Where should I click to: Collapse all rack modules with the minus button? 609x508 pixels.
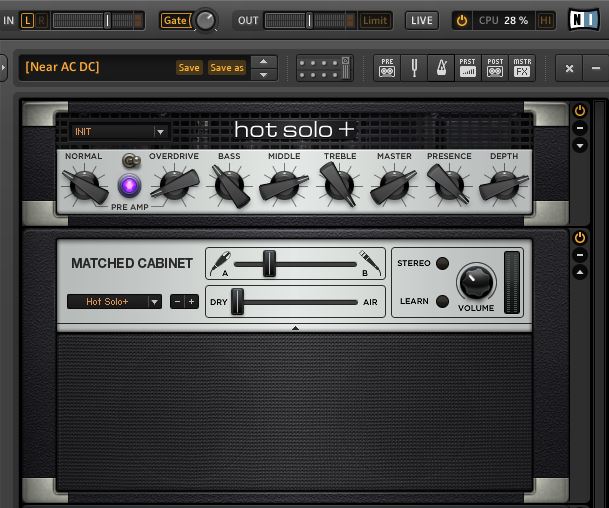coord(596,68)
